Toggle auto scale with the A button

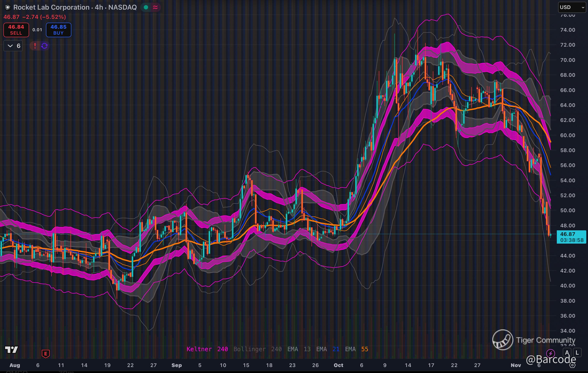click(567, 352)
